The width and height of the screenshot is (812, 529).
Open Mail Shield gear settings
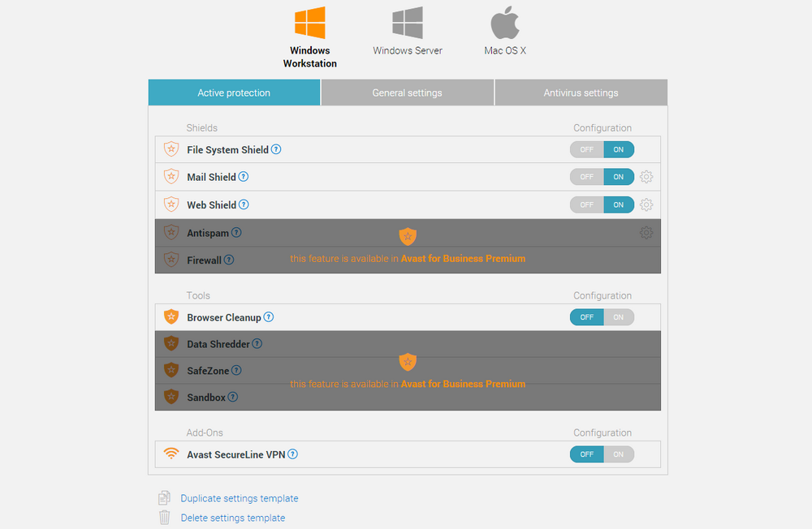[646, 177]
